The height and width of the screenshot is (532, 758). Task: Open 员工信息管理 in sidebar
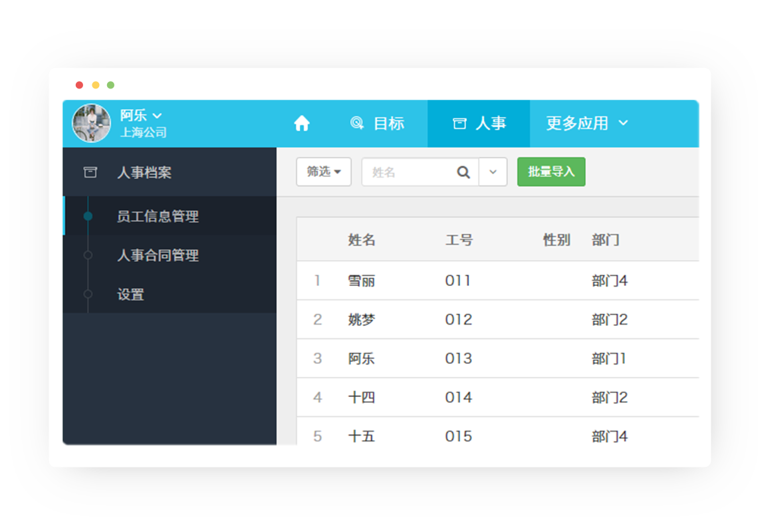tap(158, 216)
